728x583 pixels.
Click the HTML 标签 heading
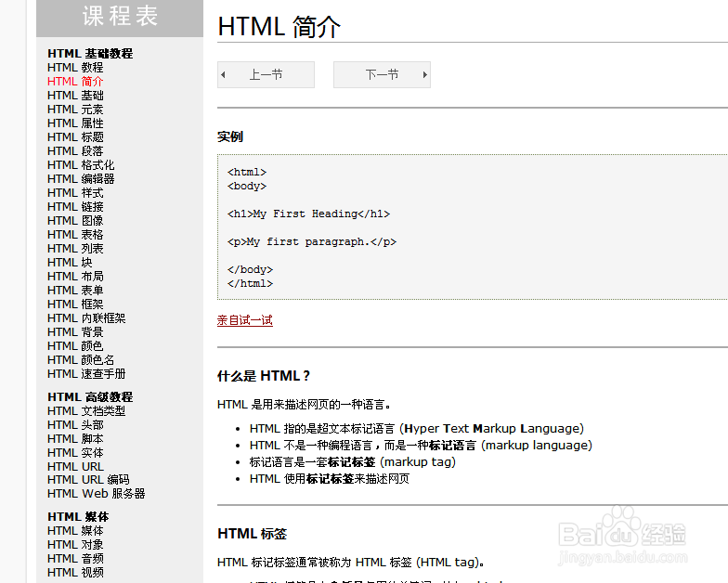click(x=253, y=534)
